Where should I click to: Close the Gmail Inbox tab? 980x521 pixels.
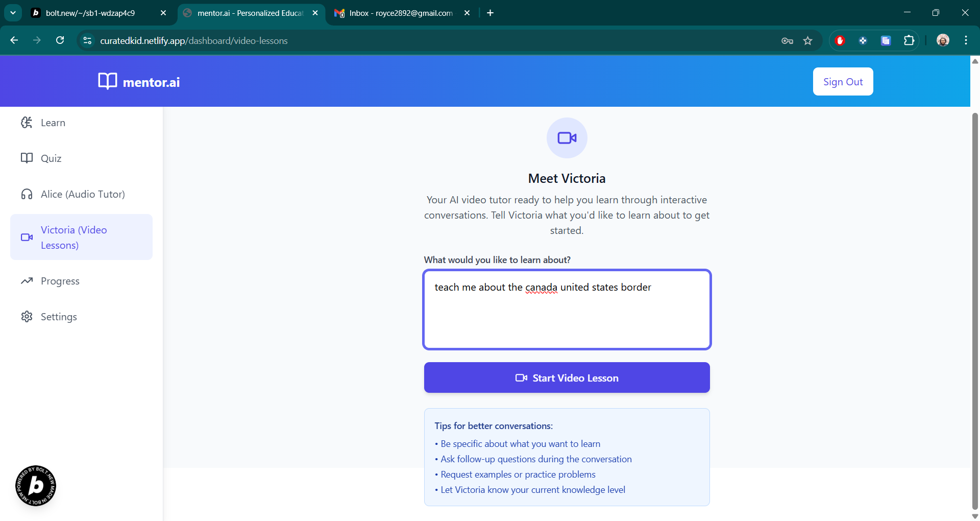pos(467,13)
